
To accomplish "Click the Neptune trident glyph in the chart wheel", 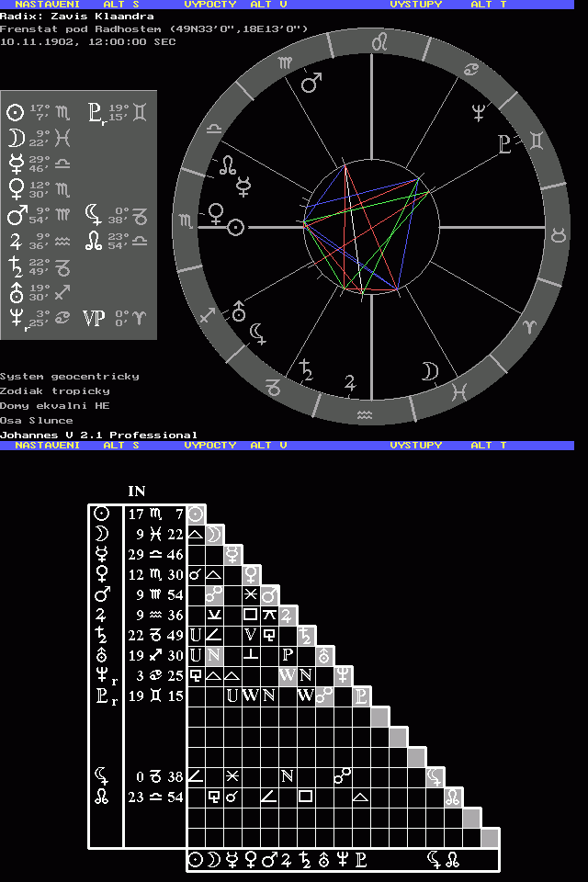I will pyautogui.click(x=478, y=113).
